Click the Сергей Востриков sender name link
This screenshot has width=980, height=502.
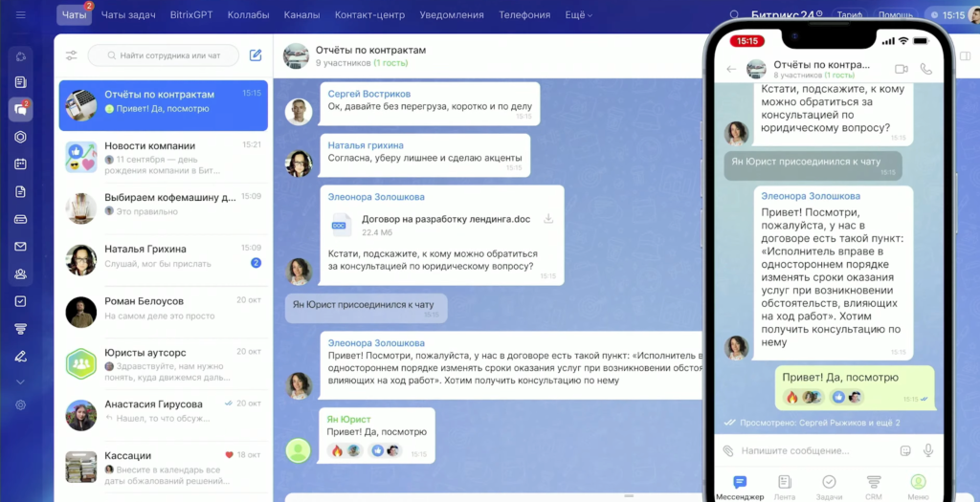[369, 94]
